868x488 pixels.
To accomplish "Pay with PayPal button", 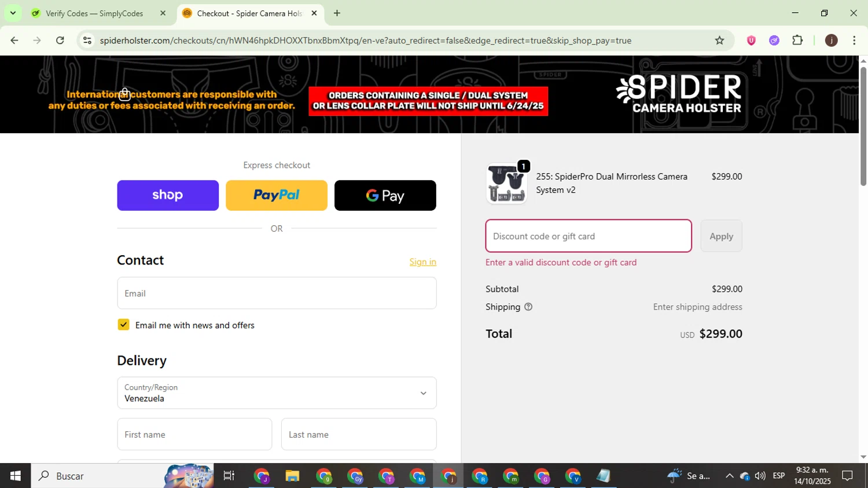I will pyautogui.click(x=277, y=195).
